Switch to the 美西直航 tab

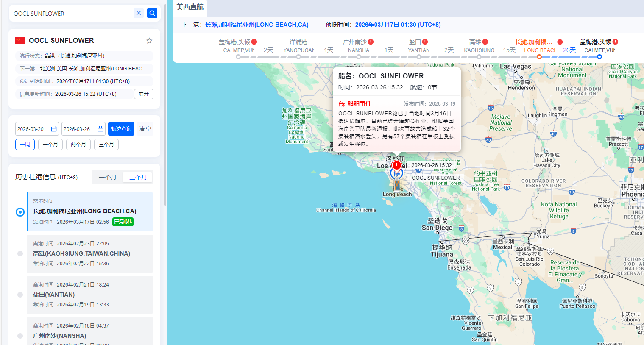coord(189,8)
